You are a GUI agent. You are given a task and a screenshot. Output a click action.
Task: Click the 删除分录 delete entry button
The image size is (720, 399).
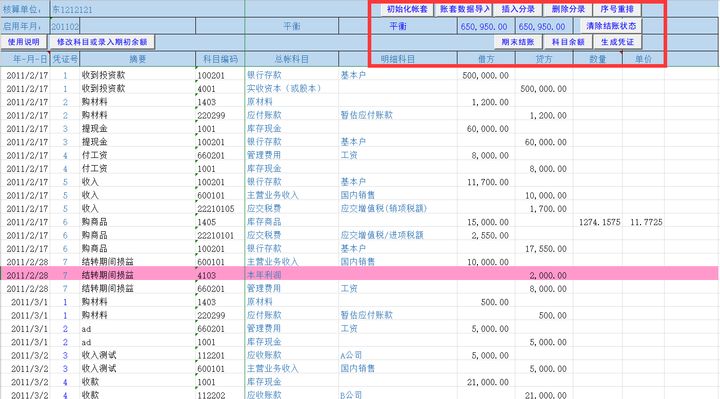click(x=568, y=9)
